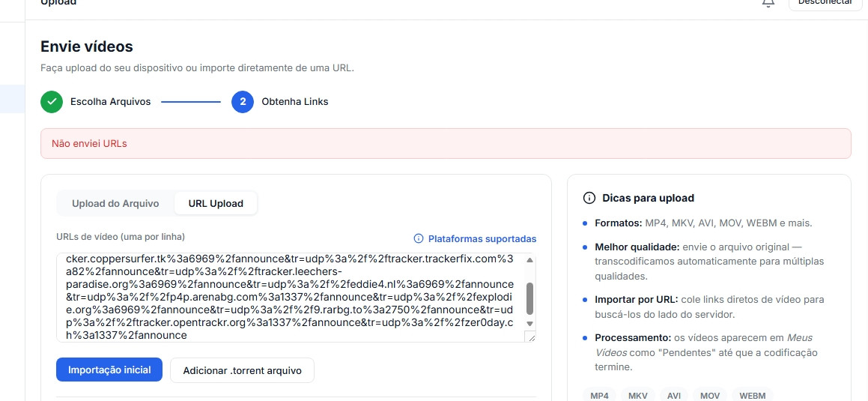Click the textarea scrollbar thumb
Image resolution: width=868 pixels, height=401 pixels.
tap(529, 298)
